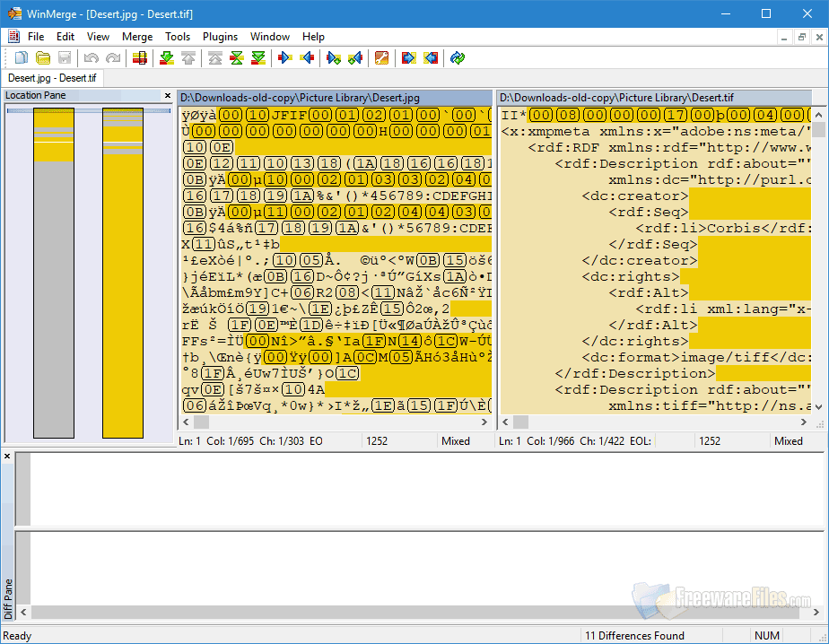Start a new comparison

click(x=20, y=57)
